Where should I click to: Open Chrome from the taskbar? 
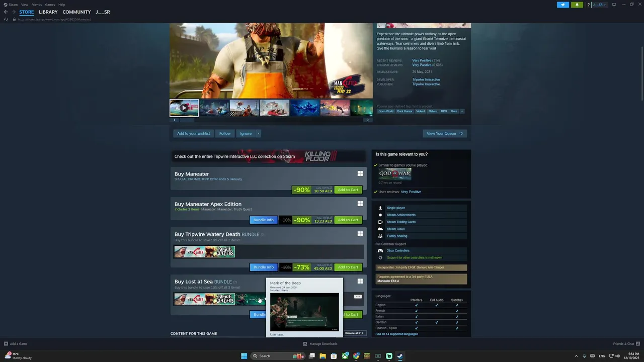tap(356, 356)
